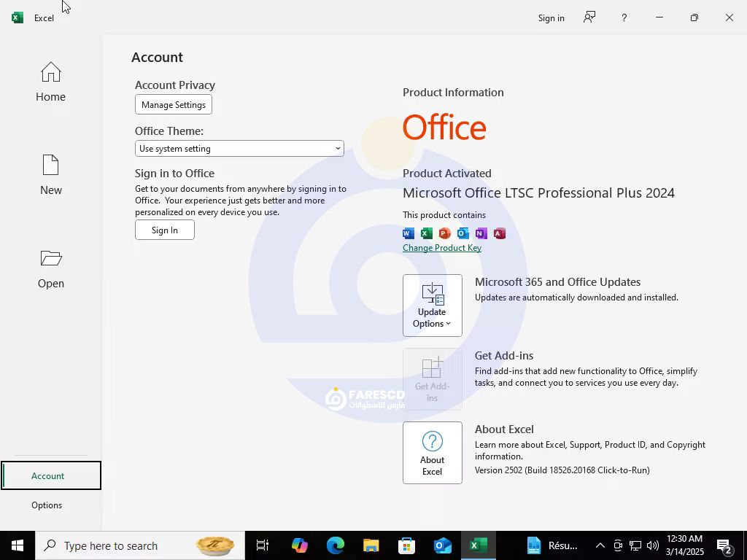Open the taskbar clock showing 12:30 AM
The image size is (747, 560).
click(684, 545)
